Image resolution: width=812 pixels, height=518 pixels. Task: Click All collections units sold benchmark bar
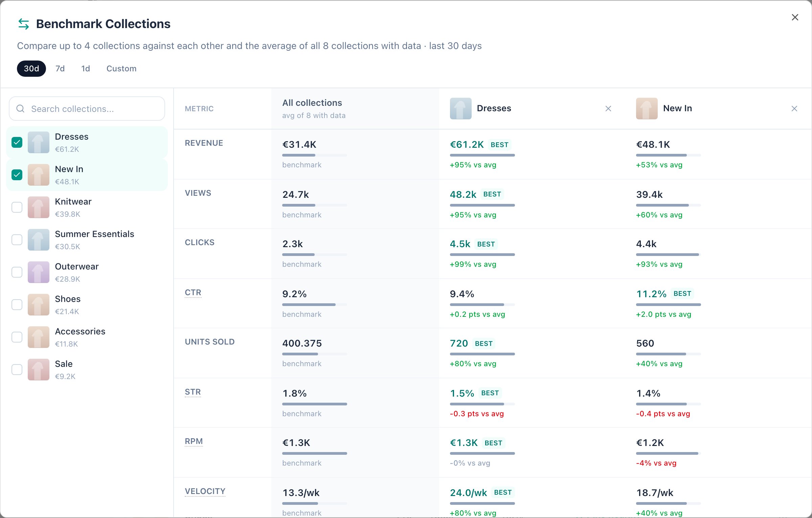point(315,354)
